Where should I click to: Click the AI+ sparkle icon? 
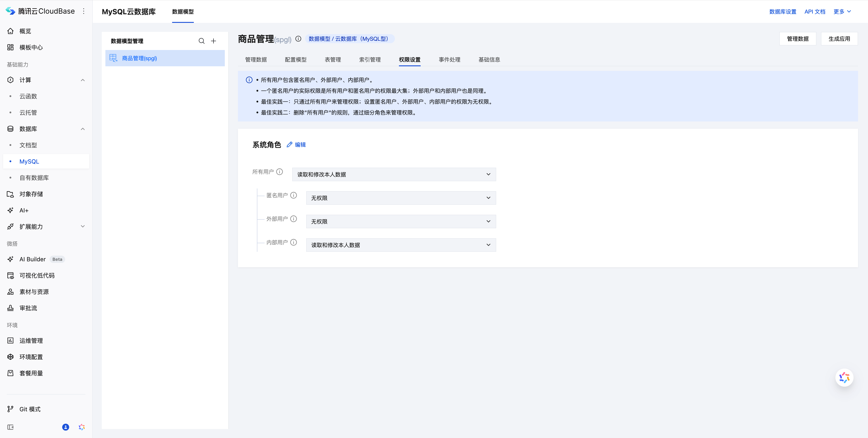pyautogui.click(x=10, y=210)
